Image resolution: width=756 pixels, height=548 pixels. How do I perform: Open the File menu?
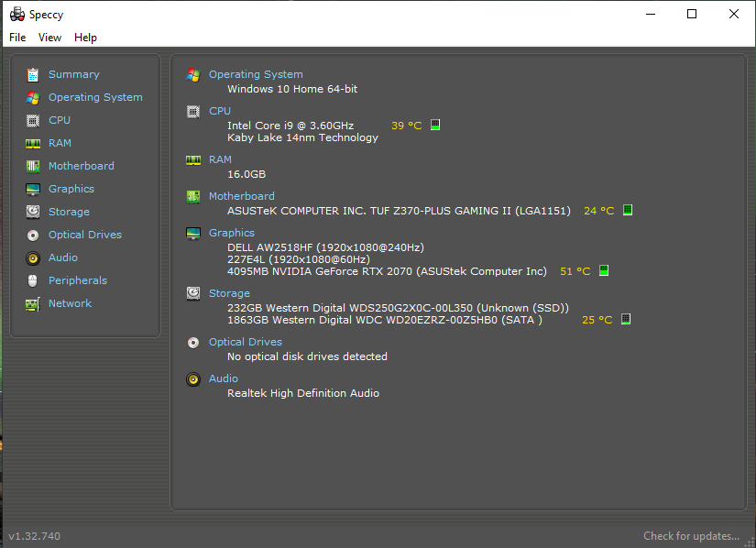click(17, 38)
